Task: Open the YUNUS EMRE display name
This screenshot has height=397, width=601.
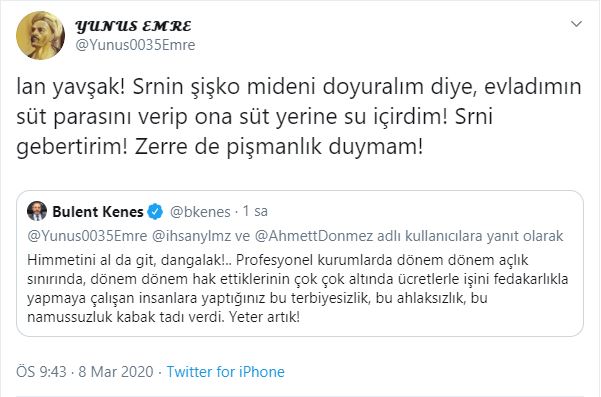Action: coord(133,26)
